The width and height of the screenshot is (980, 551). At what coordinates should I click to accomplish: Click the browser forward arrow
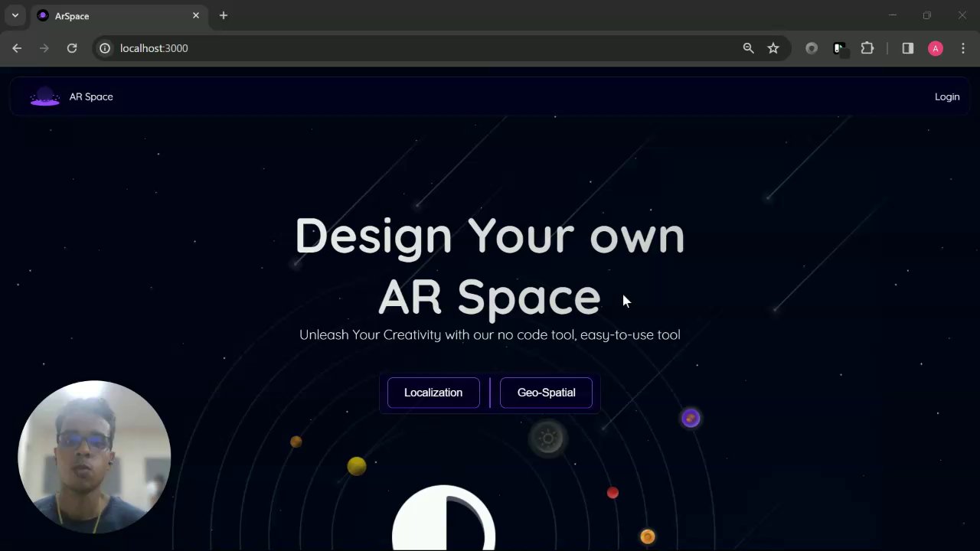coord(44,48)
